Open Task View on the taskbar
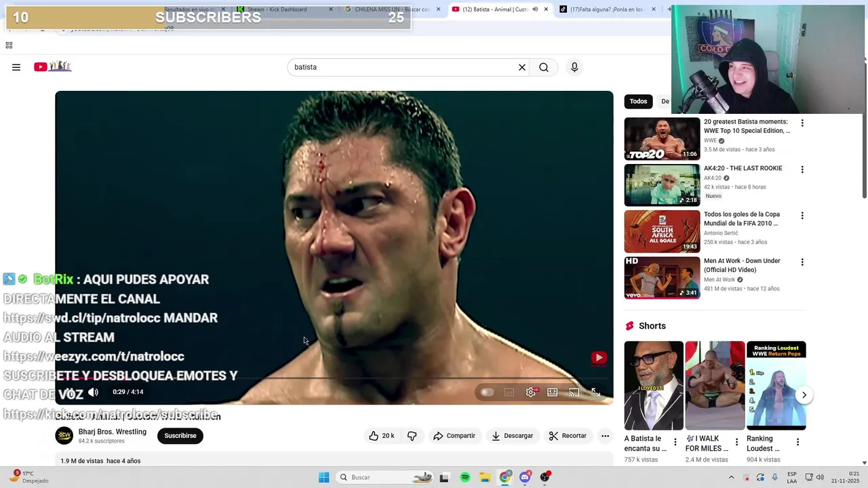868x488 pixels. (444, 477)
